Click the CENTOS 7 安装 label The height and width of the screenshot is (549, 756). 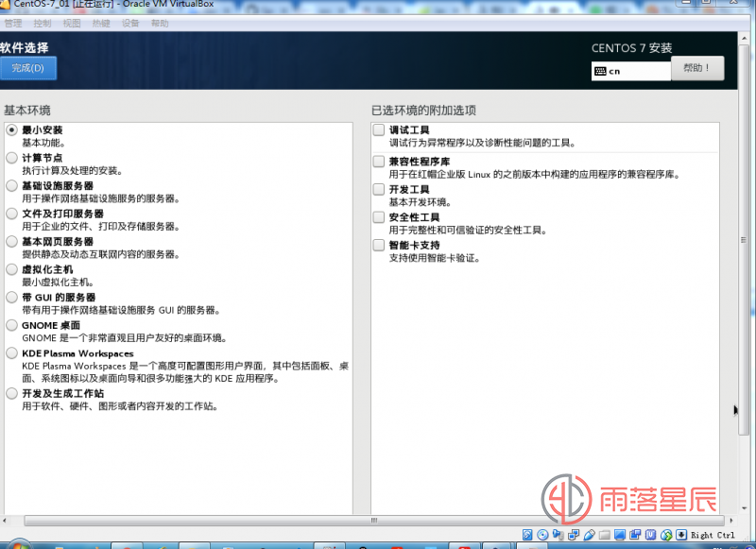point(631,48)
